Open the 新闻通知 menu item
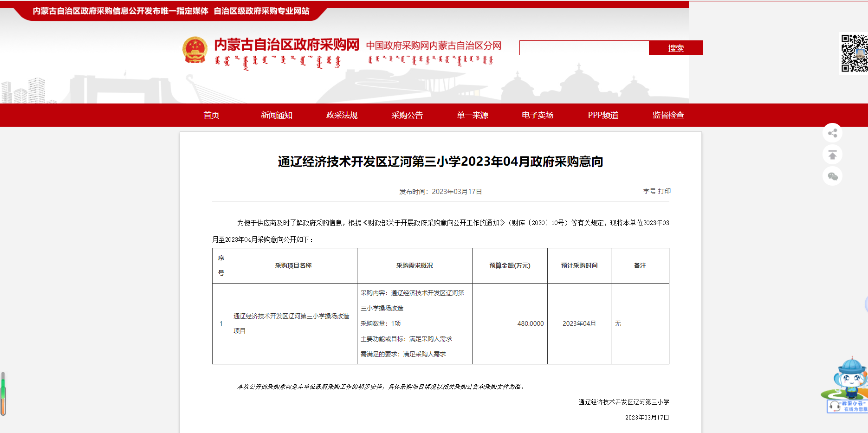868x433 pixels. [277, 115]
